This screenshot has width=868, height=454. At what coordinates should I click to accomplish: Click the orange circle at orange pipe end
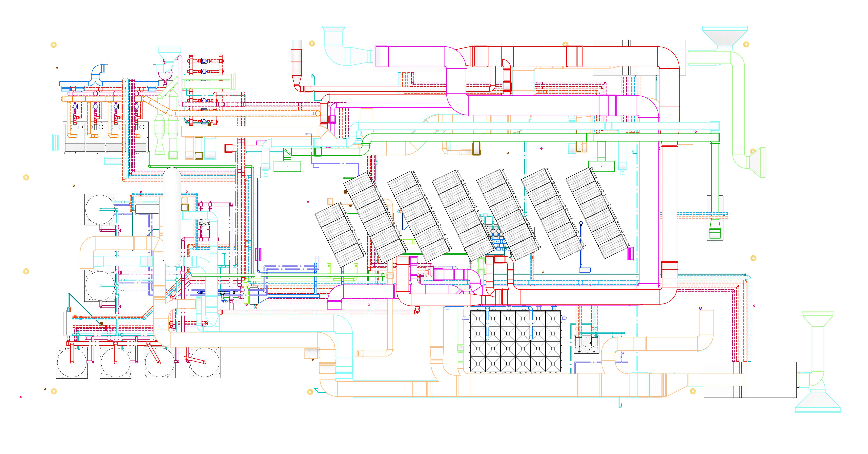click(318, 114)
